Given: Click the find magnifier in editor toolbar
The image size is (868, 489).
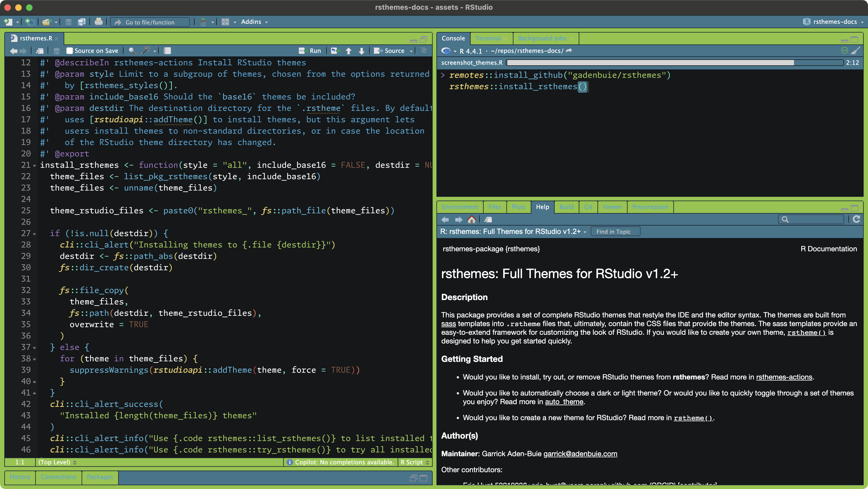Looking at the screenshot, I should [x=132, y=50].
